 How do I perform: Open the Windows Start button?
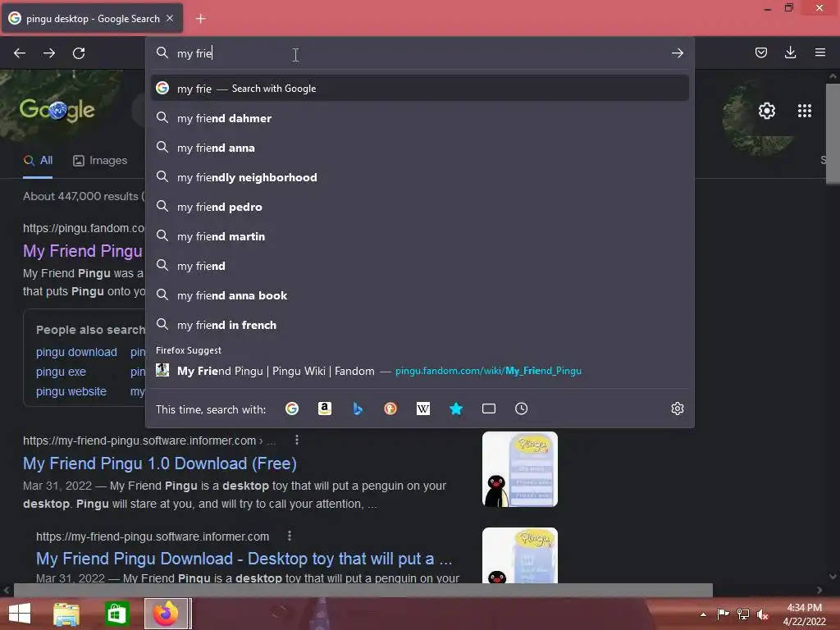coord(20,614)
